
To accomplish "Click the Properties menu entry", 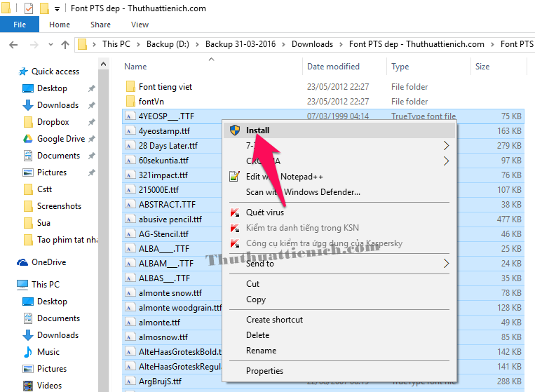I will [x=264, y=371].
